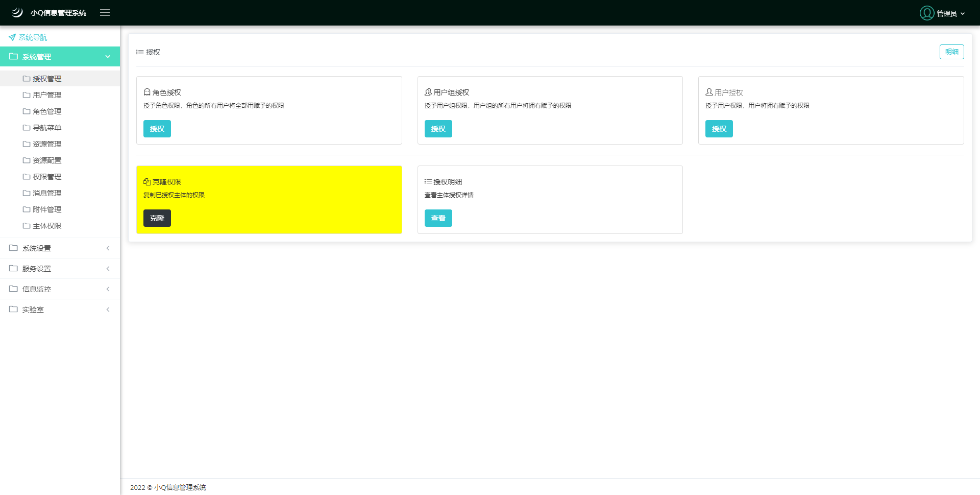Image resolution: width=980 pixels, height=495 pixels.
Task: Click the folder icon beside 实验室
Action: [13, 309]
